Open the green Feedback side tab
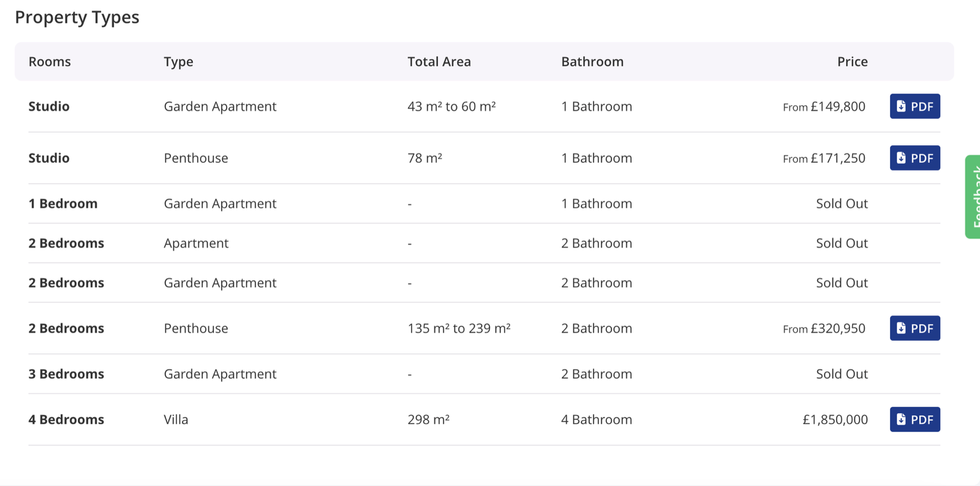Viewport: 980px width, 486px height. point(973,196)
